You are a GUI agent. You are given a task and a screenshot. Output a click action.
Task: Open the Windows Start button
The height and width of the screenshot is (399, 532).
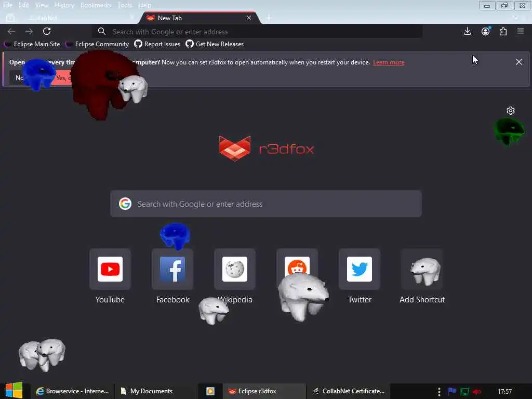[x=14, y=391]
